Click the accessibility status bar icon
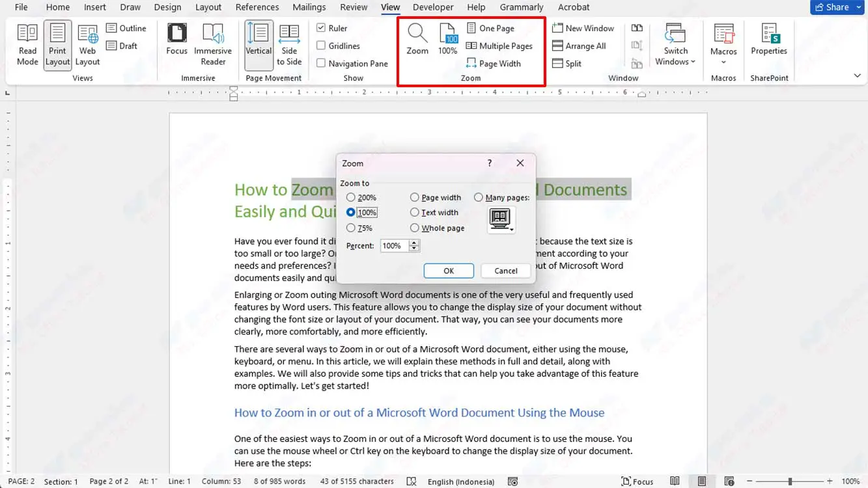868x488 pixels. (x=512, y=481)
